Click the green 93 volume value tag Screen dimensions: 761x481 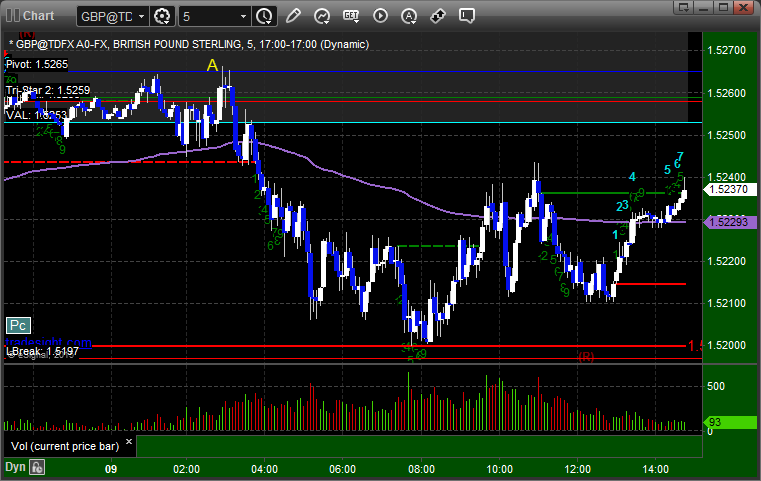click(729, 422)
